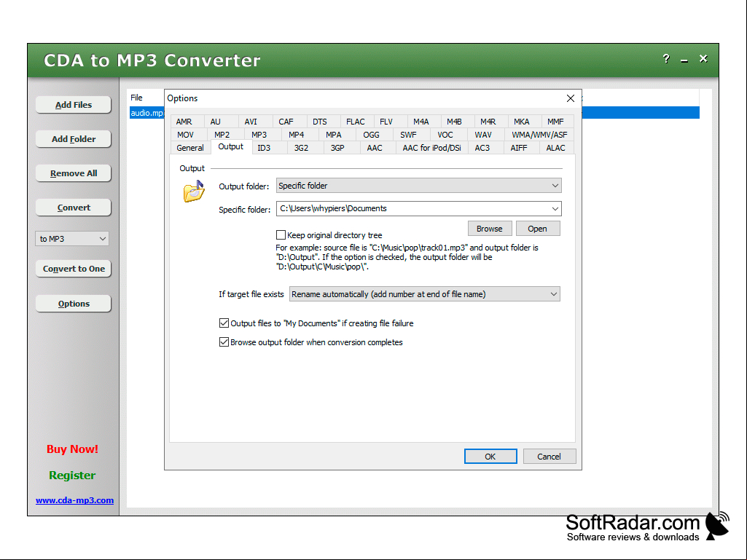Click the Browse button
This screenshot has height=560, width=747.
490,229
